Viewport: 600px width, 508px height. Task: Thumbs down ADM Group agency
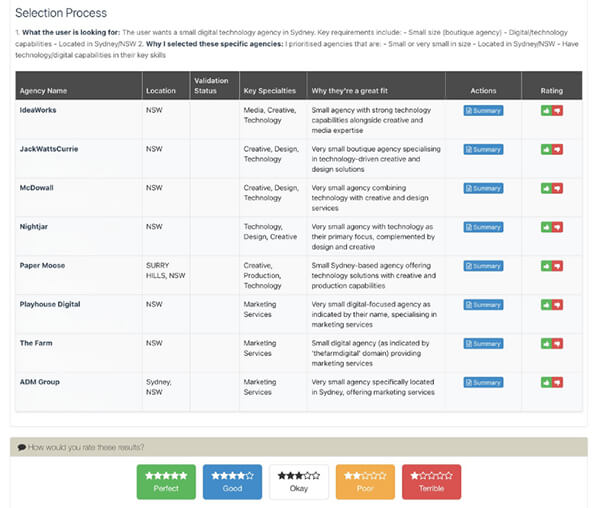(557, 382)
